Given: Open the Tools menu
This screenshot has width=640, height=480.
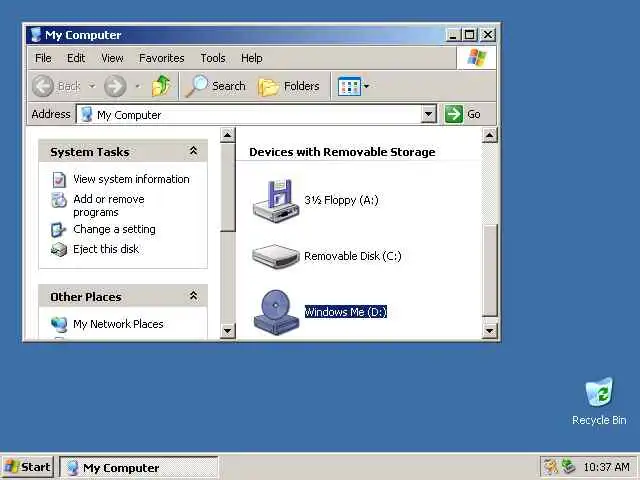Looking at the screenshot, I should click(x=213, y=58).
